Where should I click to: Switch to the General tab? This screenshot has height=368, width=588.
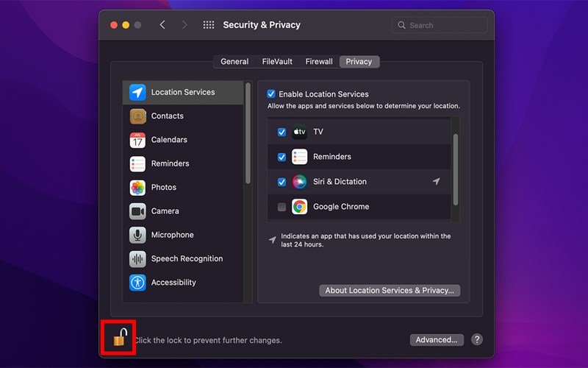click(234, 62)
